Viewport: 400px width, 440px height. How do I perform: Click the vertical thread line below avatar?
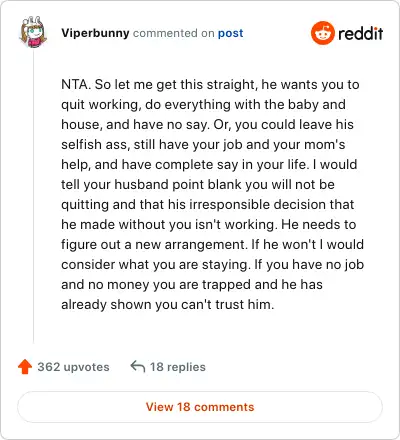[x=33, y=197]
